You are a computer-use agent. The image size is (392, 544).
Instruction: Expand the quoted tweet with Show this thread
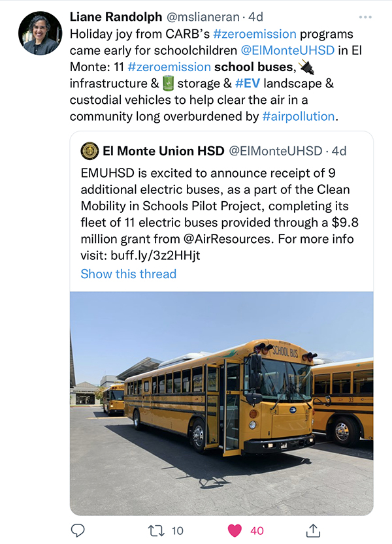[128, 274]
